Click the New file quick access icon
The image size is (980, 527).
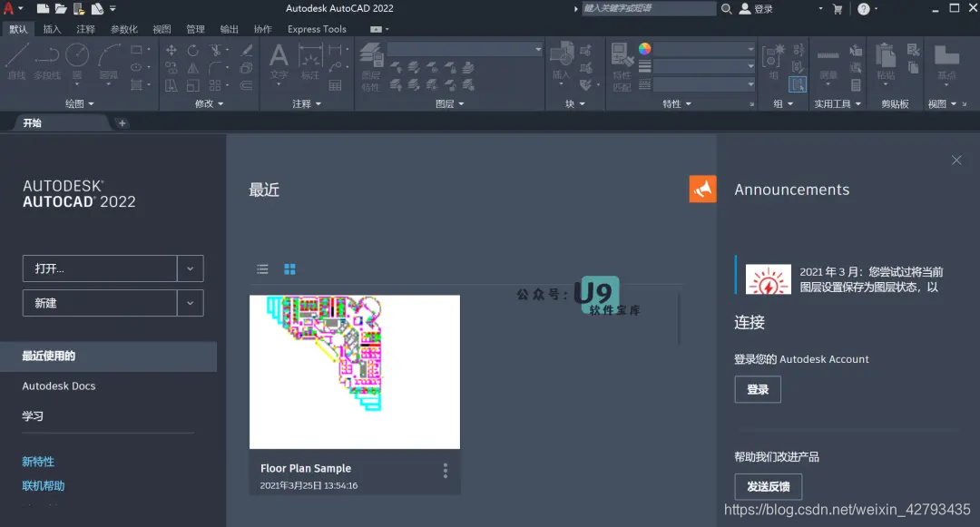coord(43,9)
